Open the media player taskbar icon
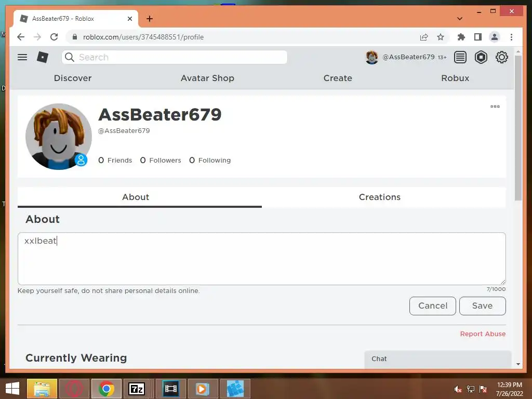 (x=203, y=389)
